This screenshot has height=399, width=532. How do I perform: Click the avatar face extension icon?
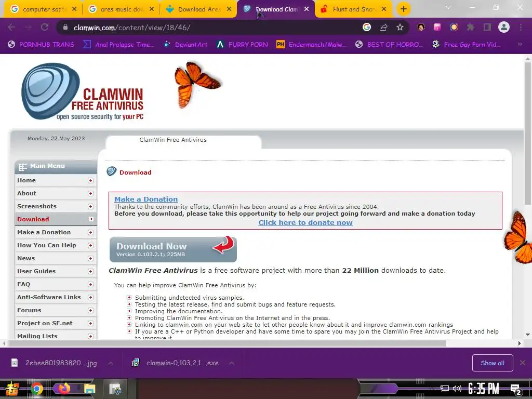click(421, 27)
